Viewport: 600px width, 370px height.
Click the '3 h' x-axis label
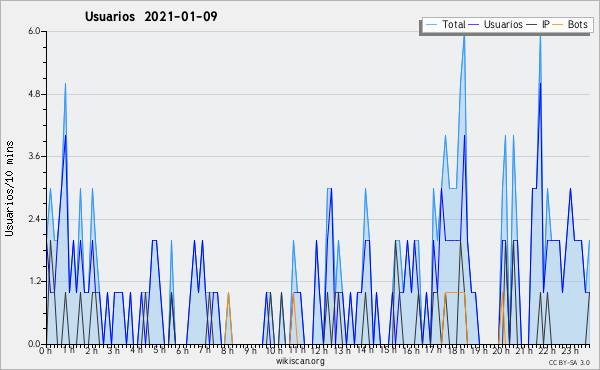click(x=113, y=351)
